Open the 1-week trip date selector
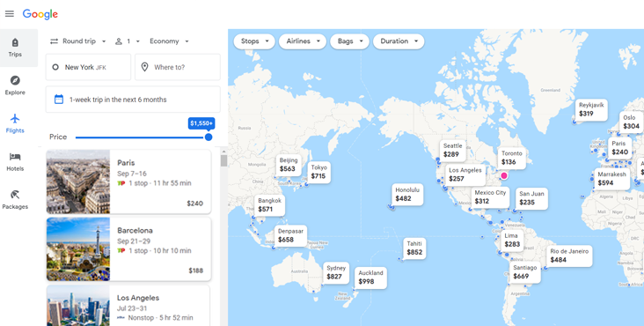644x326 pixels. pos(133,100)
